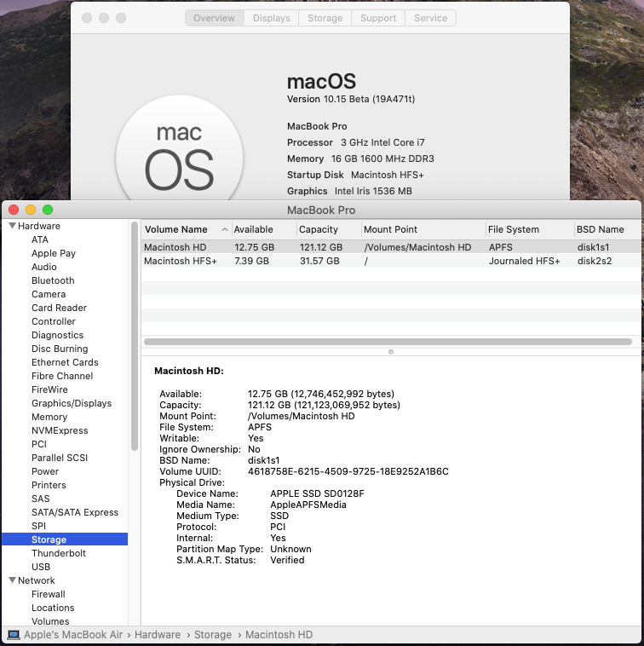Toggle sort arrow on Volume Name column
Image resolution: width=644 pixels, height=646 pixels.
click(225, 229)
